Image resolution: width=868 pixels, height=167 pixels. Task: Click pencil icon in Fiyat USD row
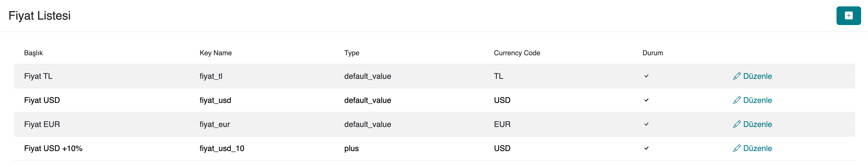[737, 100]
